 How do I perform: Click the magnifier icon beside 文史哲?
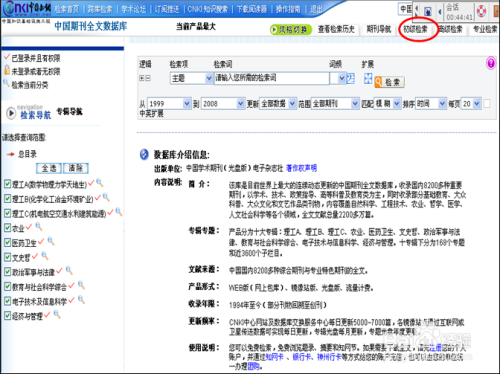pyautogui.click(x=45, y=256)
